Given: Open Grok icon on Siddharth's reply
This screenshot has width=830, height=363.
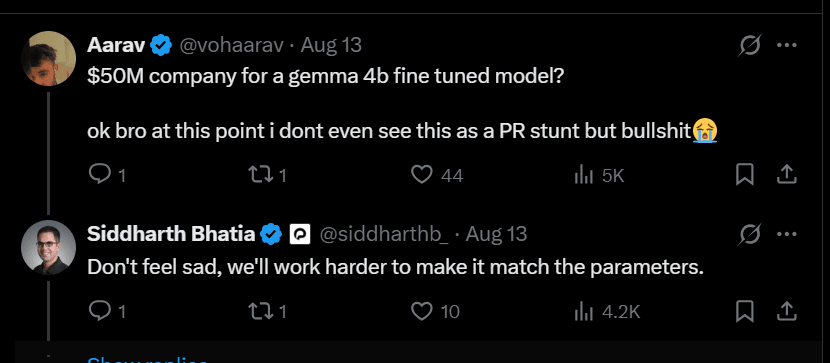Looking at the screenshot, I should pyautogui.click(x=750, y=234).
